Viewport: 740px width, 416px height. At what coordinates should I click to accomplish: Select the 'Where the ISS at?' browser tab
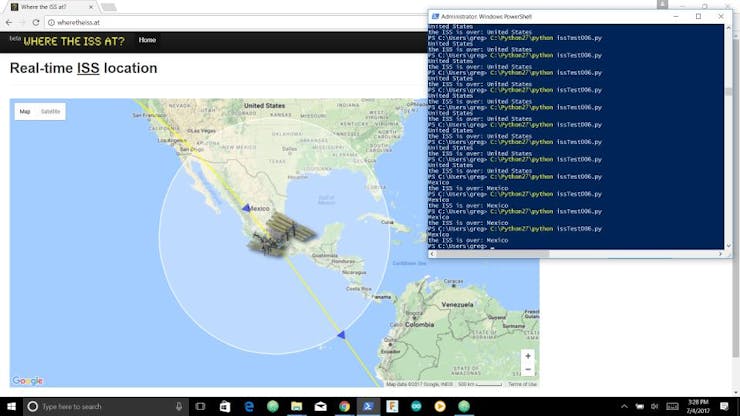tap(50, 7)
